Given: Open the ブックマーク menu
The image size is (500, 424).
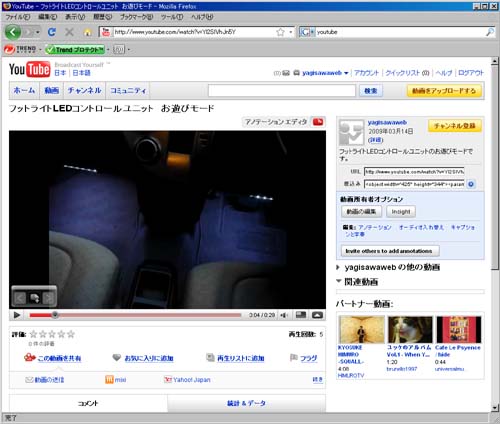Looking at the screenshot, I should tap(136, 17).
